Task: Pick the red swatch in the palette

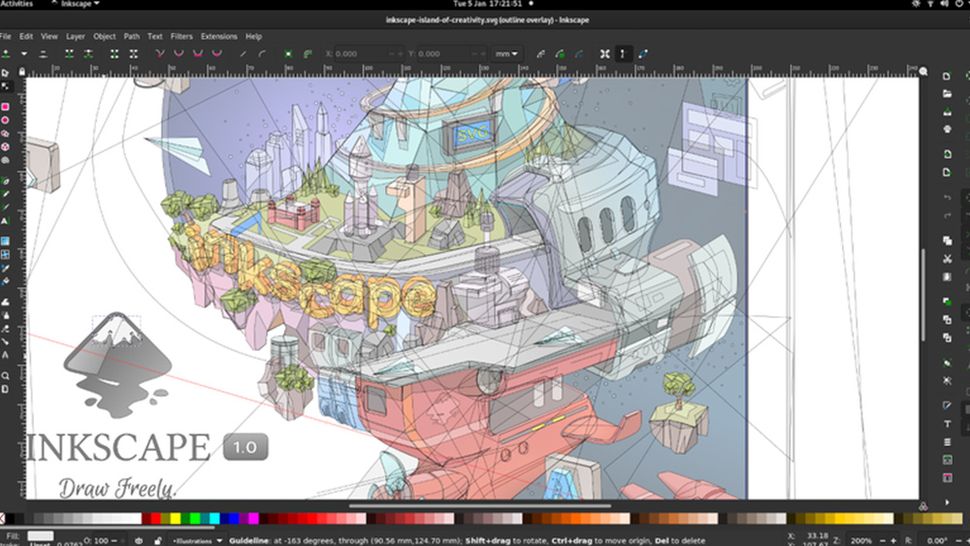Action: point(156,519)
